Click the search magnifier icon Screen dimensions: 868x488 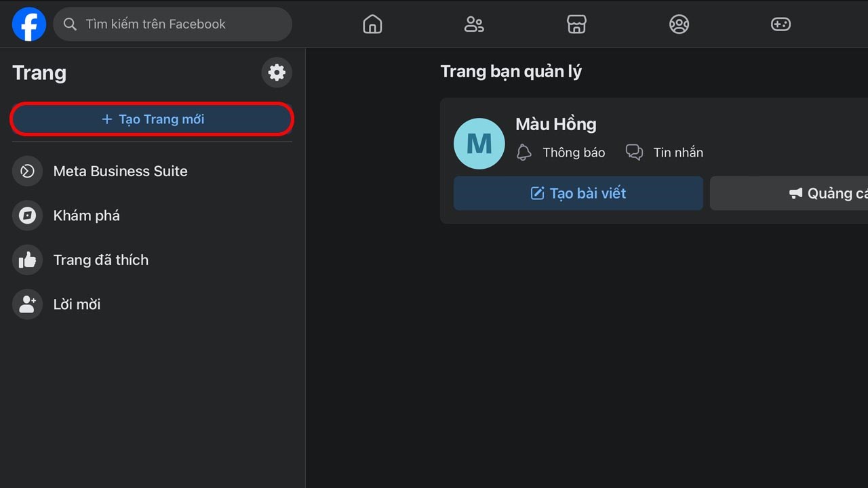point(70,24)
